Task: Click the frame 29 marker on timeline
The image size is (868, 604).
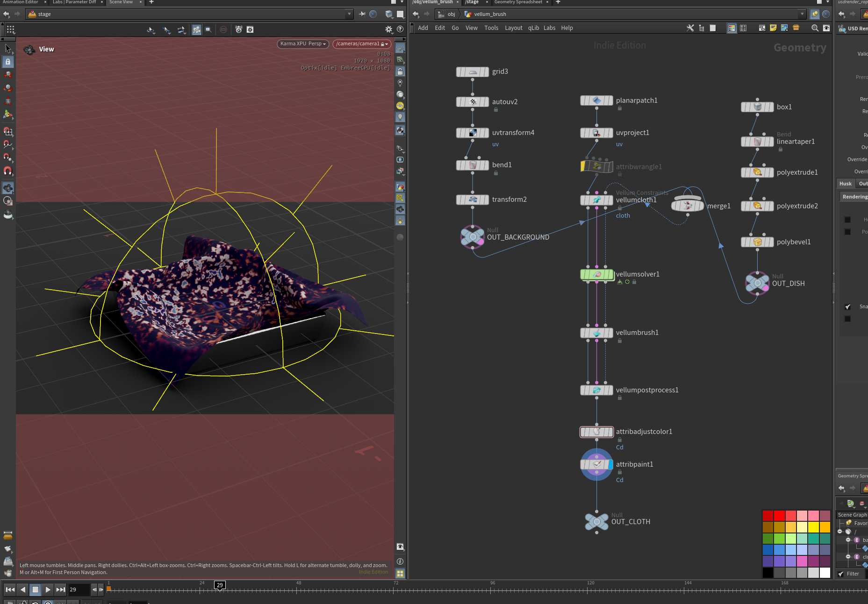Action: 220,585
